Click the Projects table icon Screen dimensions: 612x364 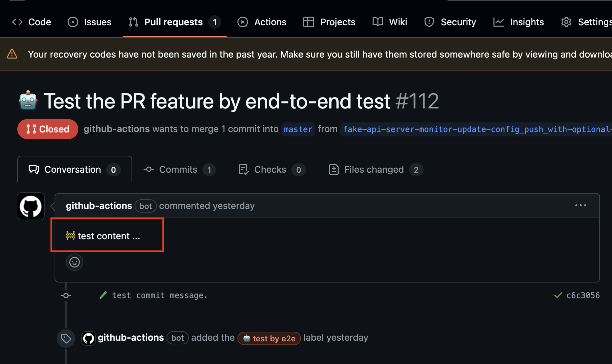[x=309, y=22]
